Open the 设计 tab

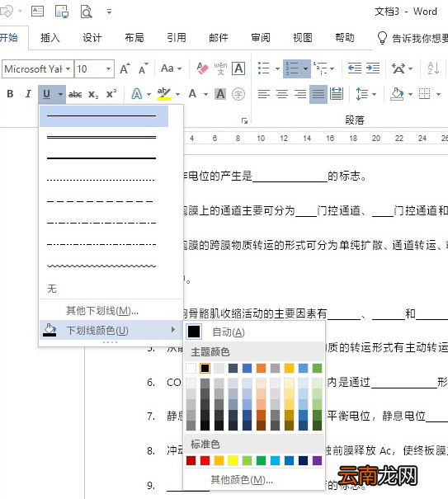92,38
